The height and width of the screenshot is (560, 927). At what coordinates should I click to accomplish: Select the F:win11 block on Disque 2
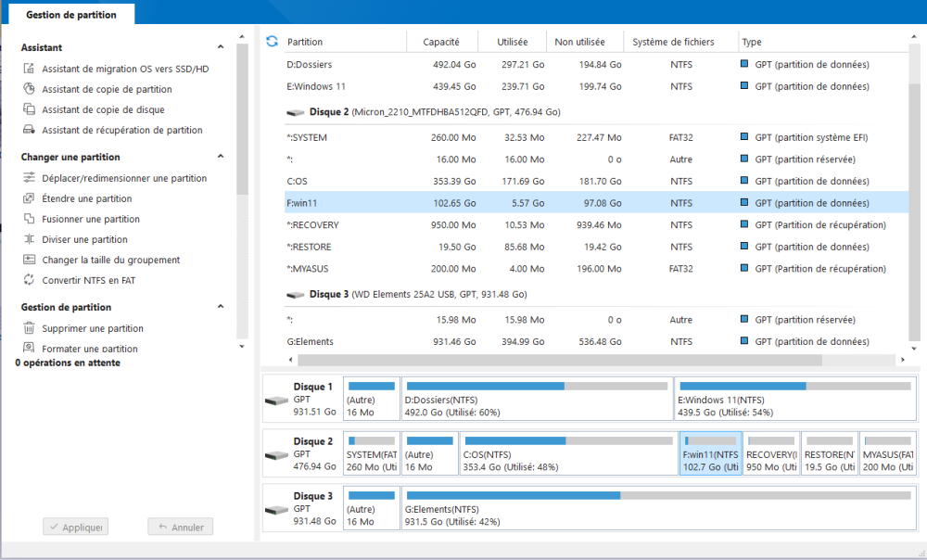711,453
